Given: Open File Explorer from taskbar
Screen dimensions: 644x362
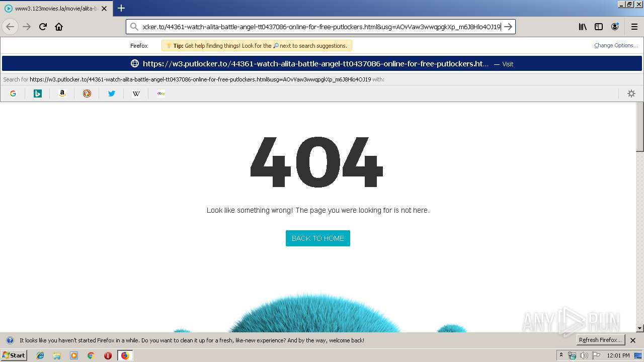Looking at the screenshot, I should (x=57, y=355).
